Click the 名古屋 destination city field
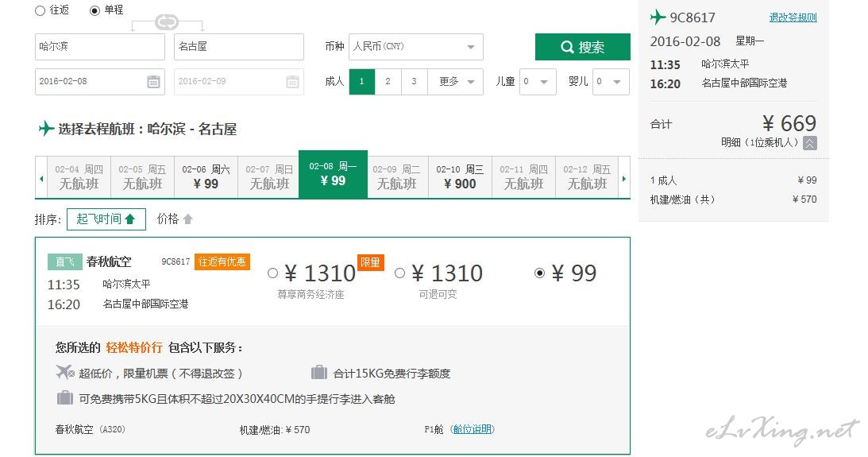 [x=238, y=47]
